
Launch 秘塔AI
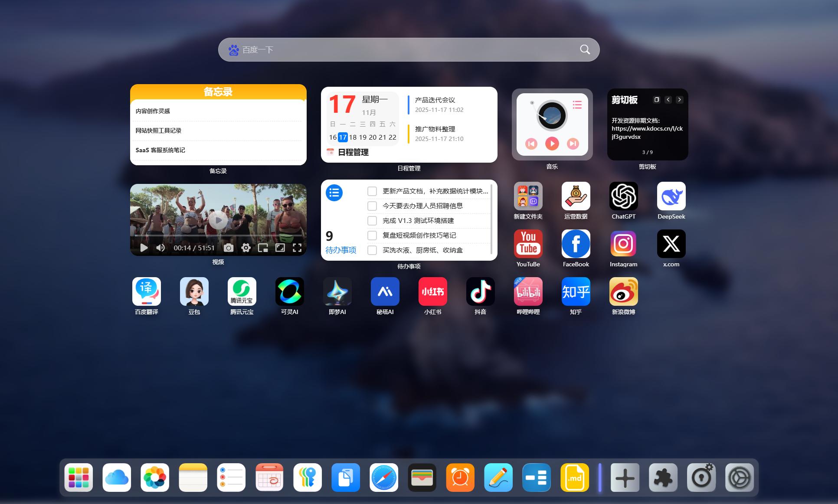[385, 291]
